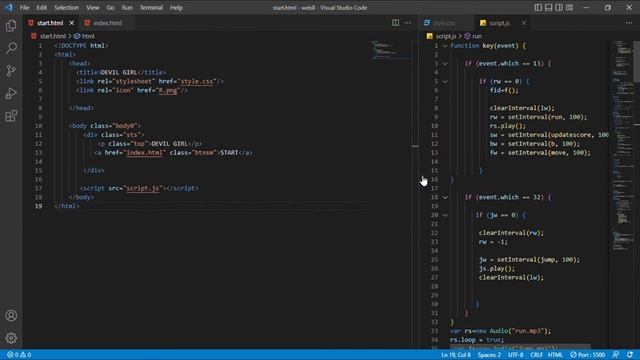Follow the script.js src link

(142, 188)
